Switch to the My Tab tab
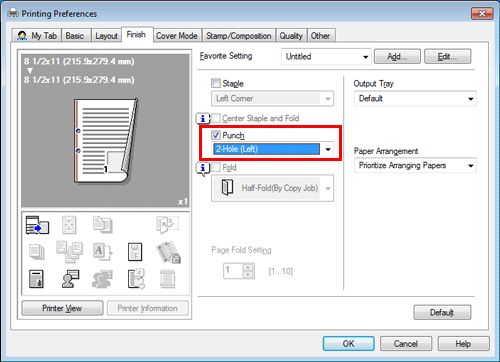 pos(37,36)
